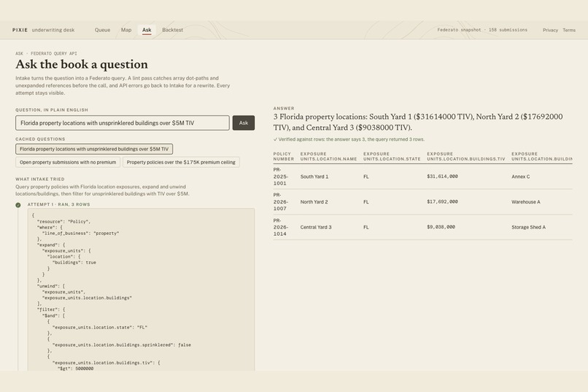Click the FL state cell in North Yard 2 row

click(366, 201)
